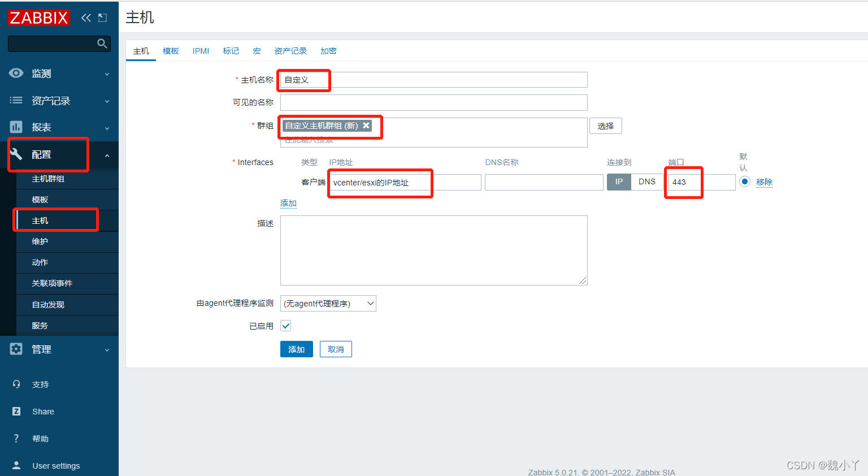Click the gear icon for 管理
The width and height of the screenshot is (868, 476).
[16, 349]
